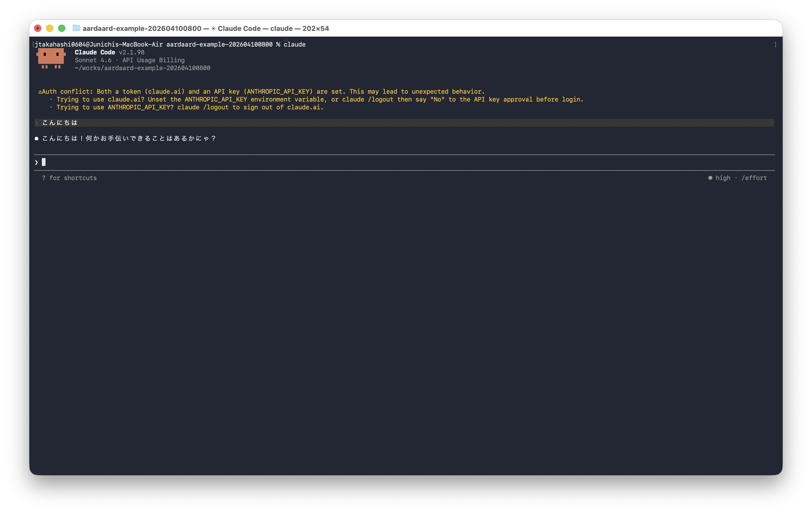The height and width of the screenshot is (514, 812).
Task: Click the yellow minimize window button
Action: [x=49, y=28]
